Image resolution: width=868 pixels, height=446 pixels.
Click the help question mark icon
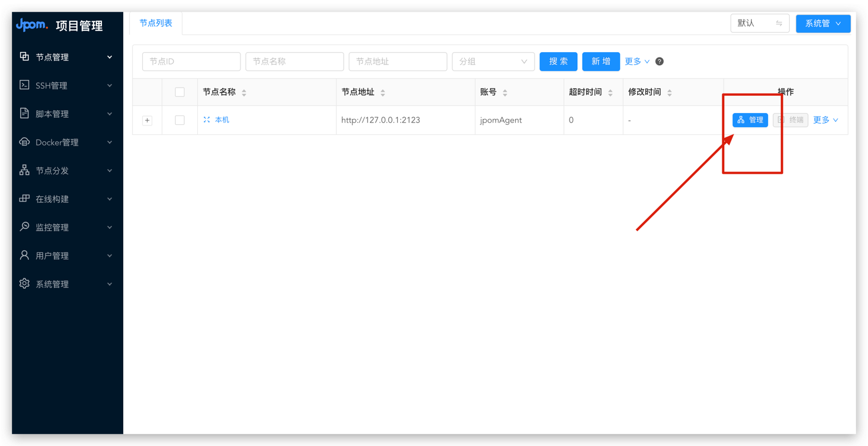click(x=660, y=62)
